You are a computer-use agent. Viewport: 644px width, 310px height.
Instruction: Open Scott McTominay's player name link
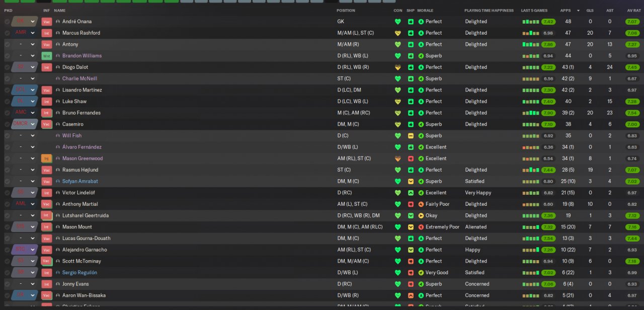82,261
